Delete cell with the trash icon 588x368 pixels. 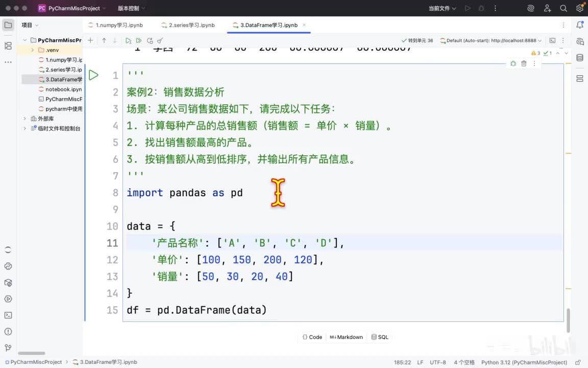[x=524, y=63]
